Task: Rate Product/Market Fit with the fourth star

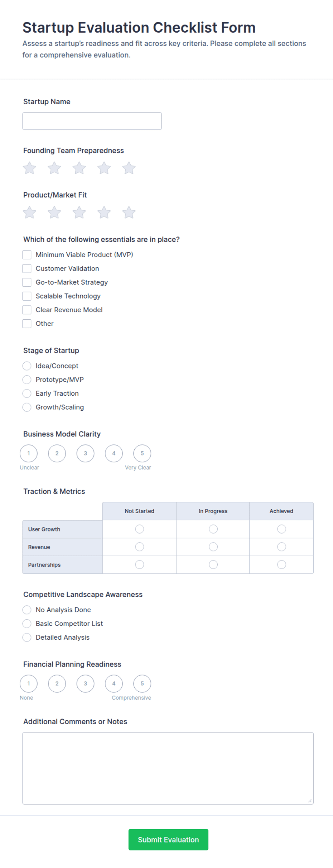Action: tap(104, 213)
